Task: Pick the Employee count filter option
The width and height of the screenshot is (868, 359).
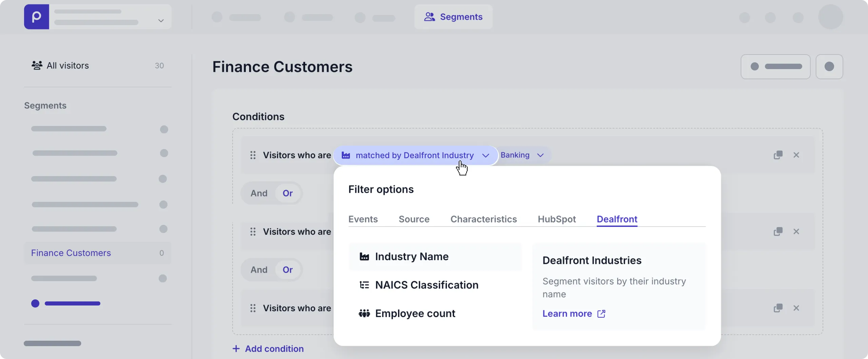Action: coord(415,313)
